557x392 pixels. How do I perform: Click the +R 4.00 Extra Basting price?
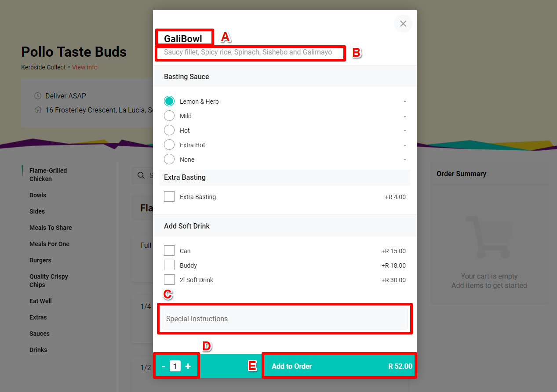[395, 197]
